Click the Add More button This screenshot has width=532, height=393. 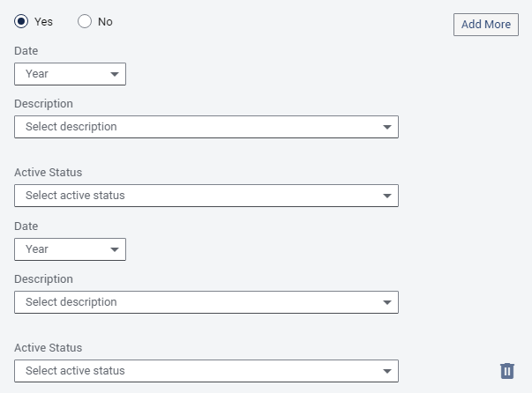pos(485,25)
